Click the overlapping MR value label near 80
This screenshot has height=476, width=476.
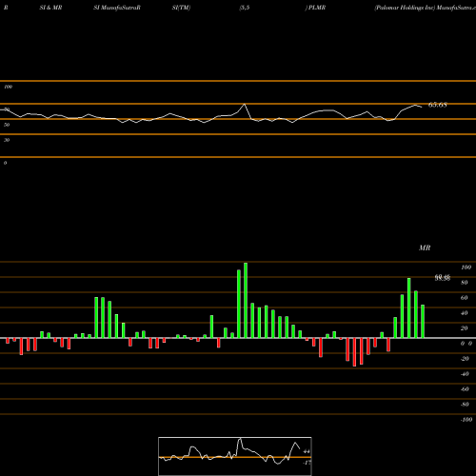[443, 278]
